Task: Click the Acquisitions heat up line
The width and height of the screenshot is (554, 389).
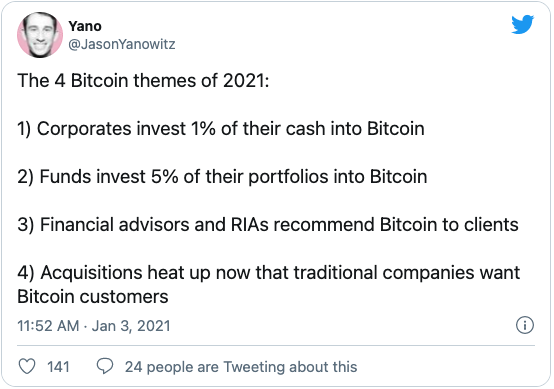Action: pos(269,273)
